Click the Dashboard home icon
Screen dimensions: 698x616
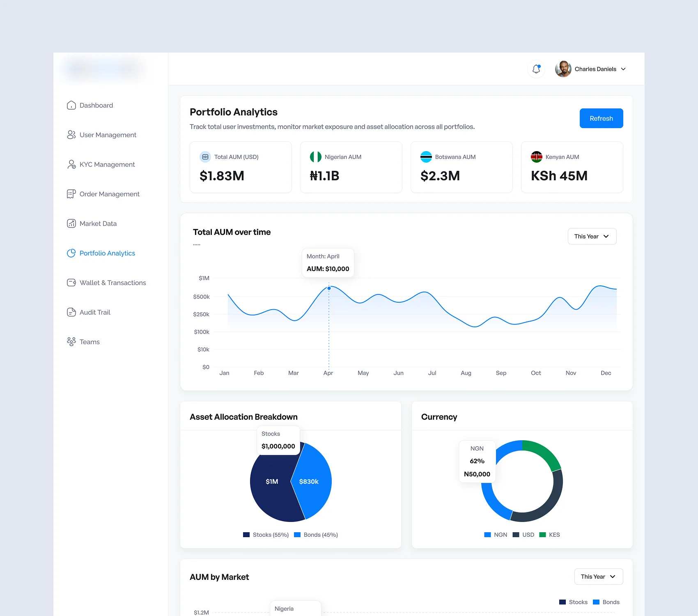pyautogui.click(x=71, y=106)
